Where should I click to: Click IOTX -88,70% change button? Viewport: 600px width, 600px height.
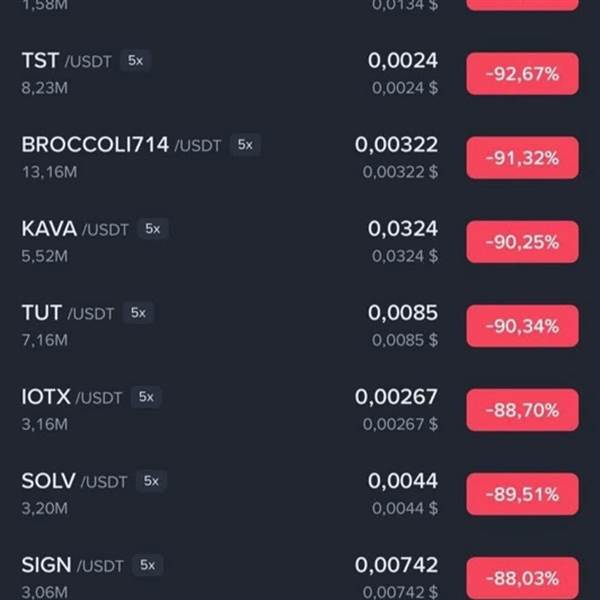point(522,410)
